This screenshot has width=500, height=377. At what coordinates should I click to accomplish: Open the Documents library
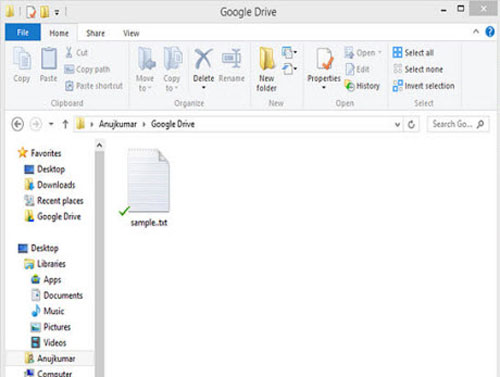[57, 295]
